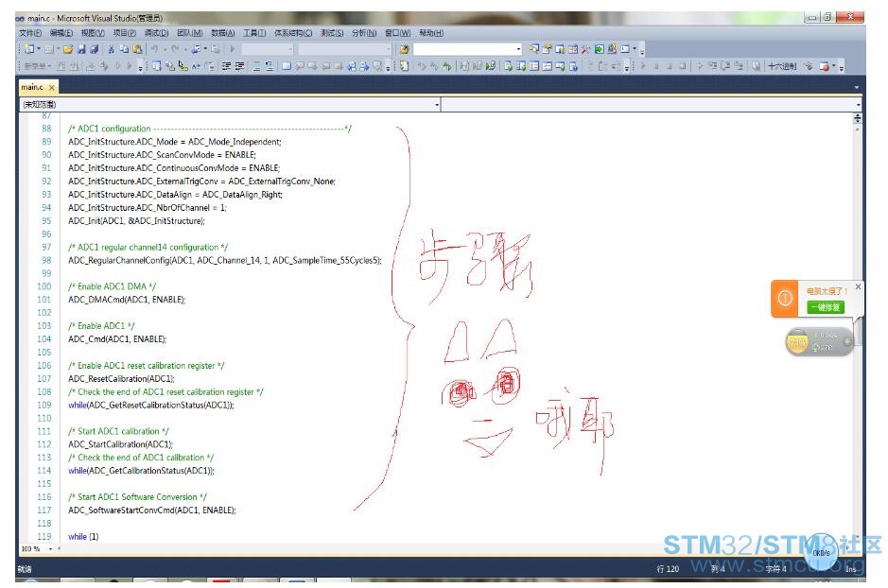888x588 pixels.
Task: Click the green 一键修复 button
Action: (x=826, y=307)
